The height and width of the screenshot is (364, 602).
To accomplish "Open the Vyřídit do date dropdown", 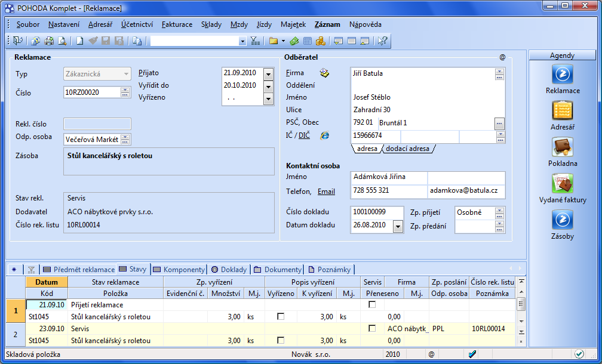I will [x=269, y=87].
